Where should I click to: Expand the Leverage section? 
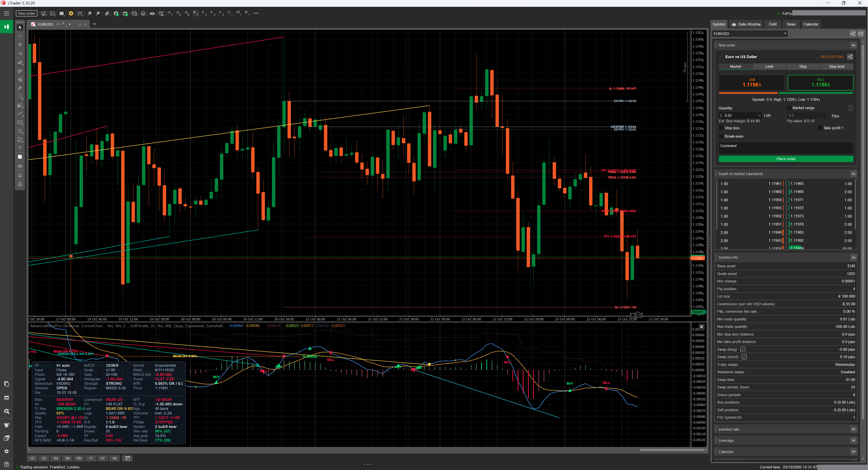click(853, 440)
